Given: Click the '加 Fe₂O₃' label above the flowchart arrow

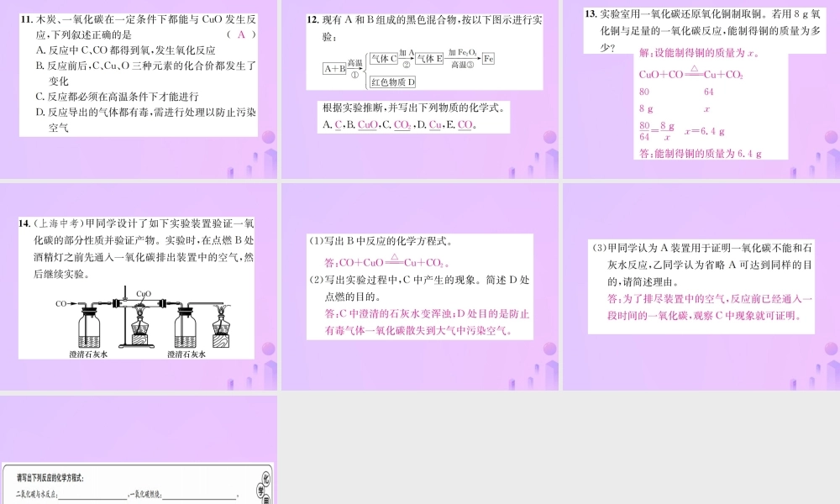Looking at the screenshot, I should point(462,52).
